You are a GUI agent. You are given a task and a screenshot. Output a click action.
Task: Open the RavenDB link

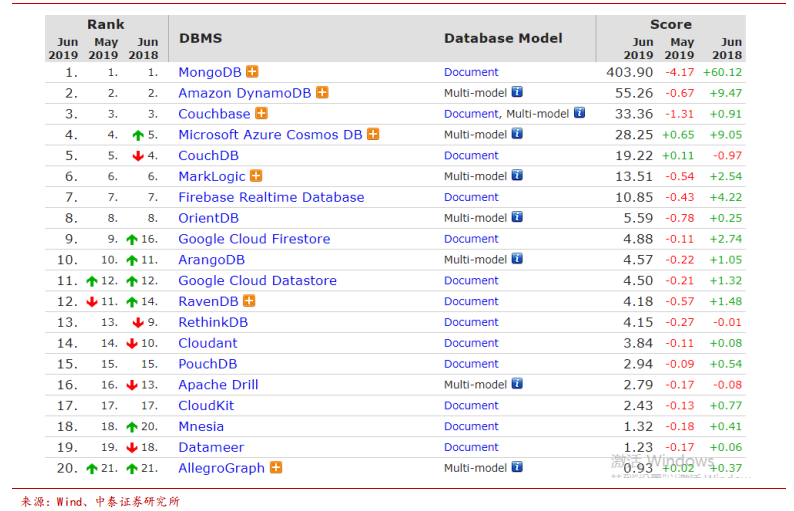(x=208, y=301)
